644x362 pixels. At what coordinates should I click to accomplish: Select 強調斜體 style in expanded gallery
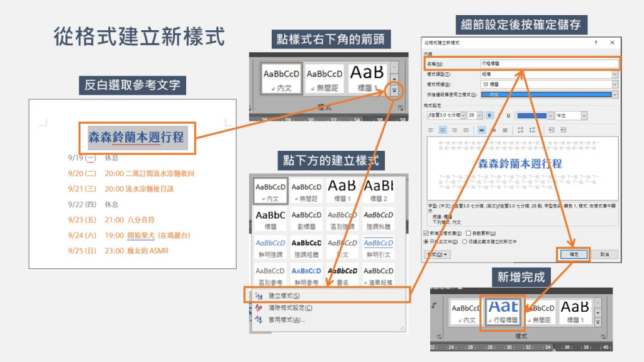[x=378, y=219]
